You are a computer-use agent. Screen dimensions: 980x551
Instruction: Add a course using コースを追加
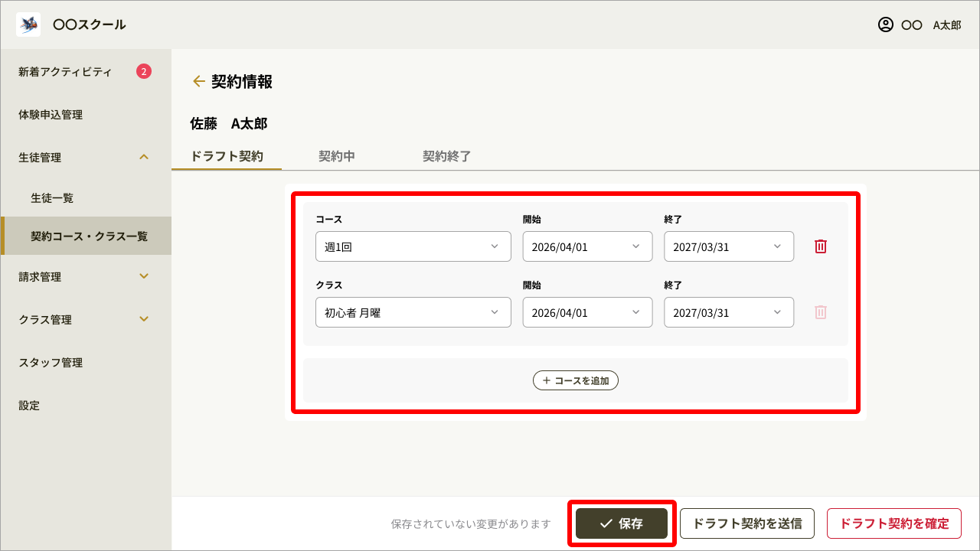576,380
